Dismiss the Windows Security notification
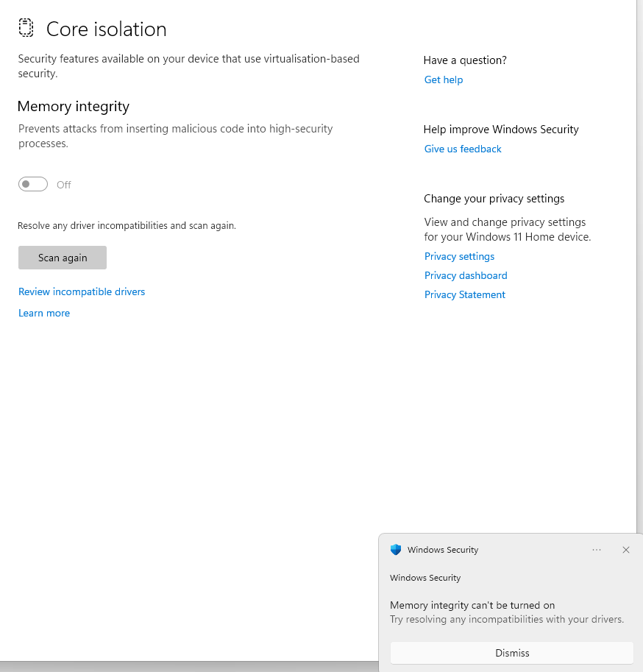 [x=512, y=653]
